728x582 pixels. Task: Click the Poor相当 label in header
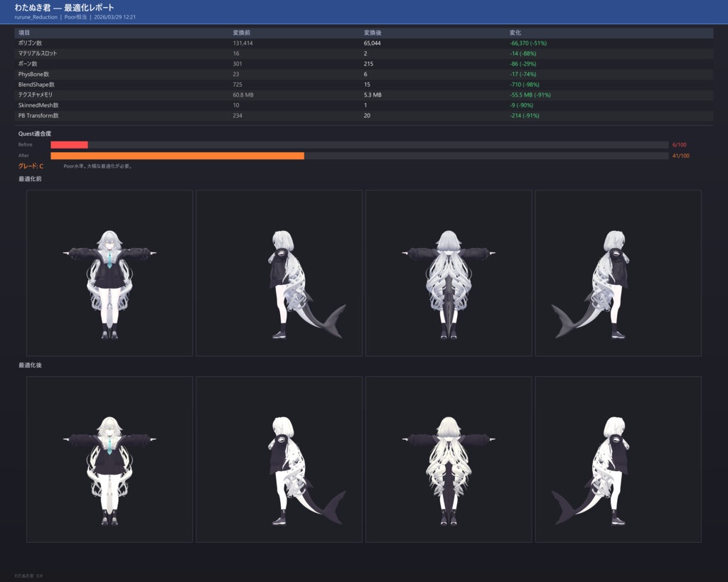75,17
